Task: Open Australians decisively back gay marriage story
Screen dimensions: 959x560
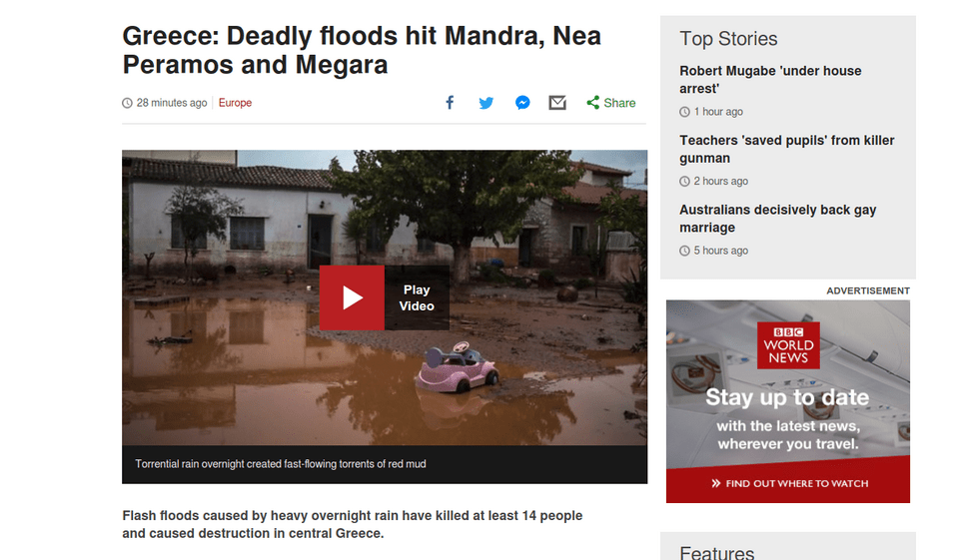Action: point(777,219)
